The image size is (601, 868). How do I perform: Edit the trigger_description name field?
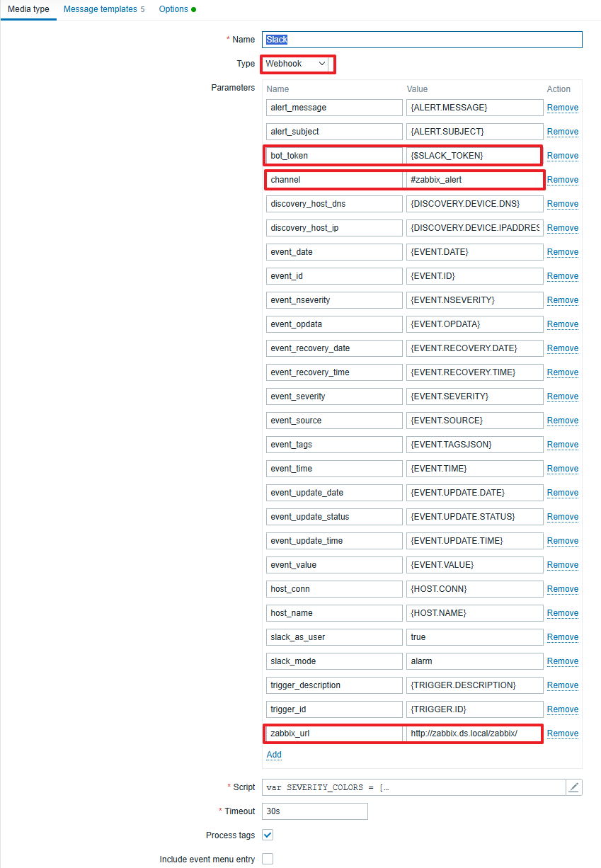pos(334,685)
